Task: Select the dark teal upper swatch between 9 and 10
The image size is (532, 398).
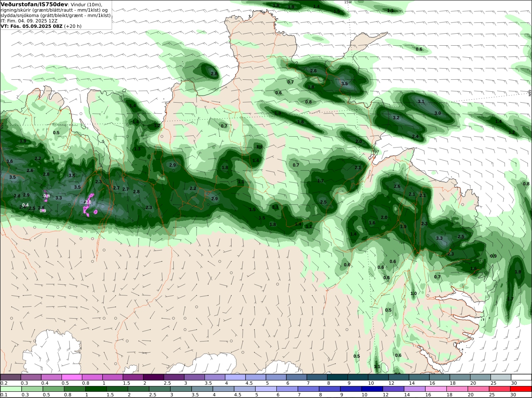Action: [358, 377]
